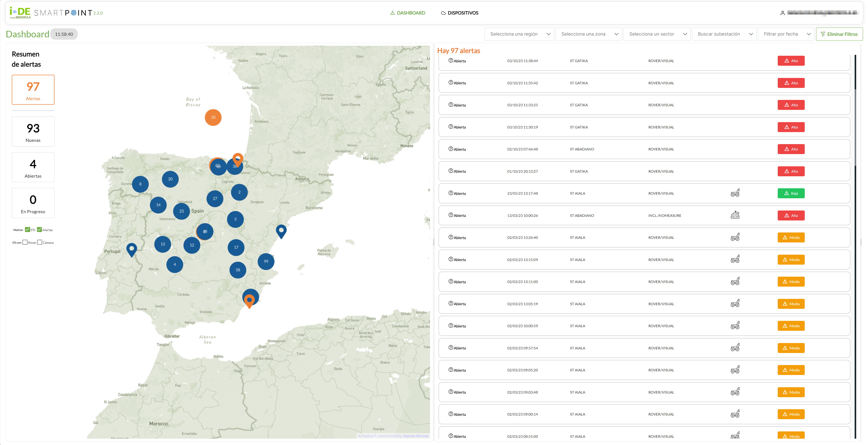Click the orange cluster marker labeled 10
The height and width of the screenshot is (445, 868).
(213, 117)
